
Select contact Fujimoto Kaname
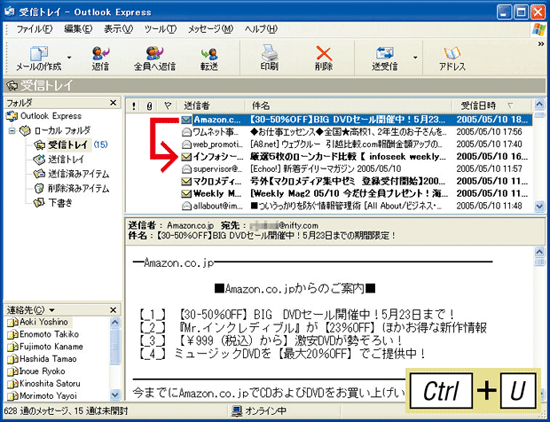45,347
